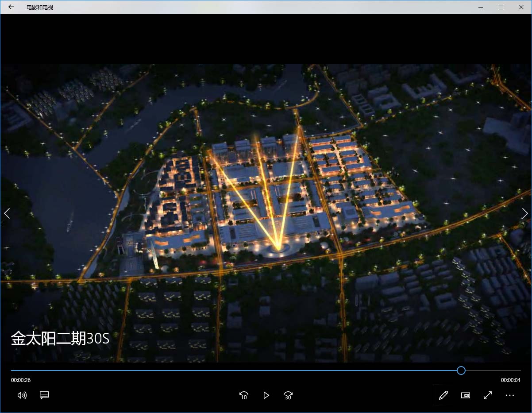Open the pencil edit options

tap(443, 395)
